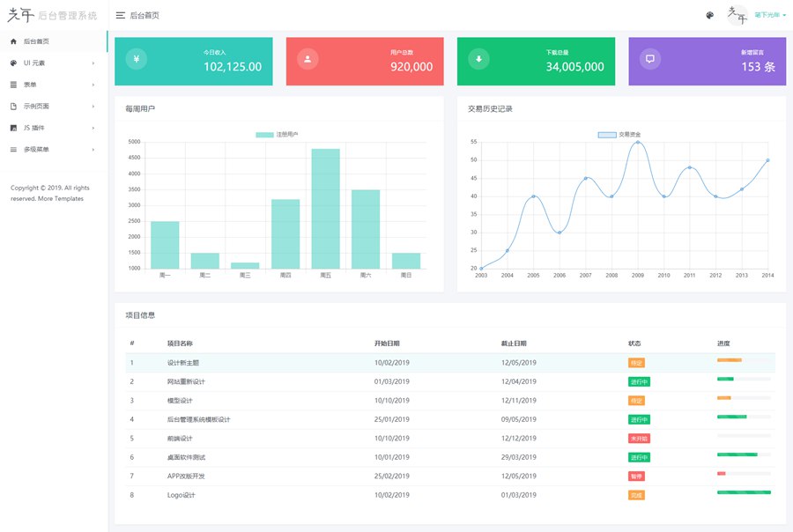Click the 交易历史记录 panel title
Screen dimensions: 793x532
tap(490, 108)
